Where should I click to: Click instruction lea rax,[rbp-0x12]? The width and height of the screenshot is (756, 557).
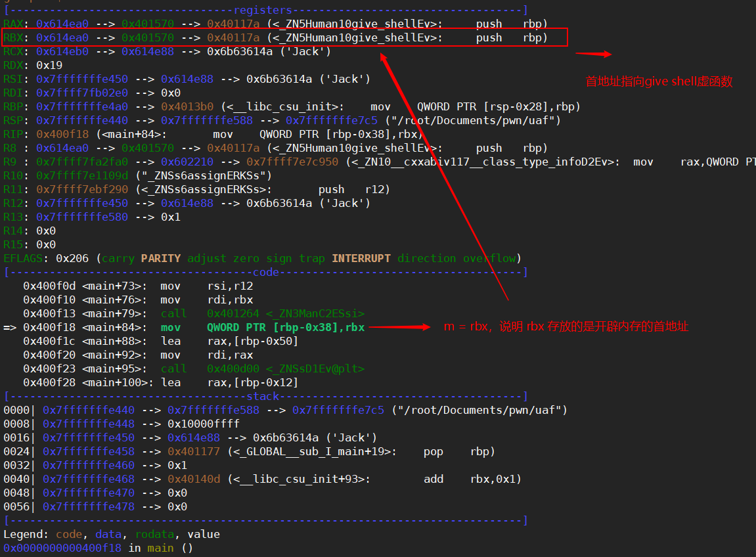click(229, 383)
